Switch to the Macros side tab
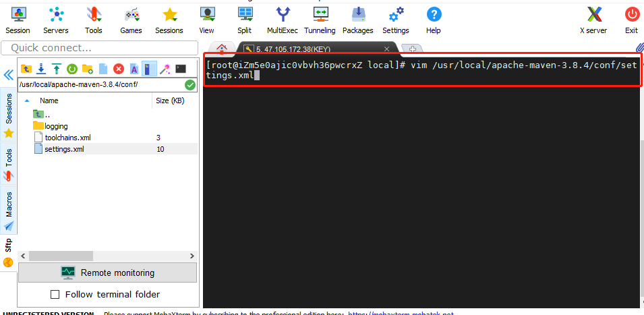 (x=9, y=210)
